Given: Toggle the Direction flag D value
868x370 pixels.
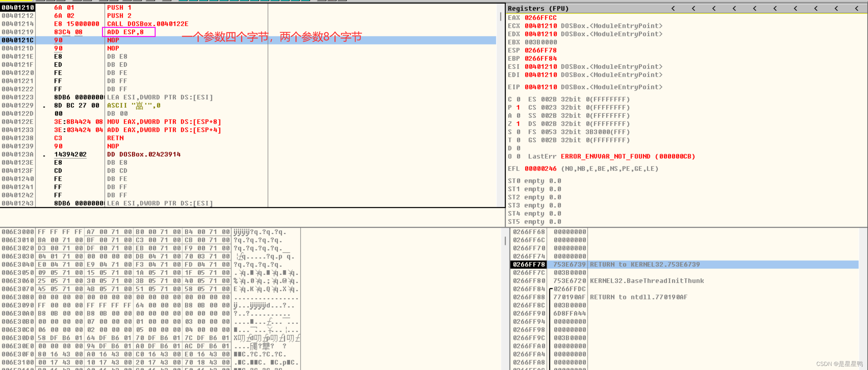Looking at the screenshot, I should (x=518, y=148).
